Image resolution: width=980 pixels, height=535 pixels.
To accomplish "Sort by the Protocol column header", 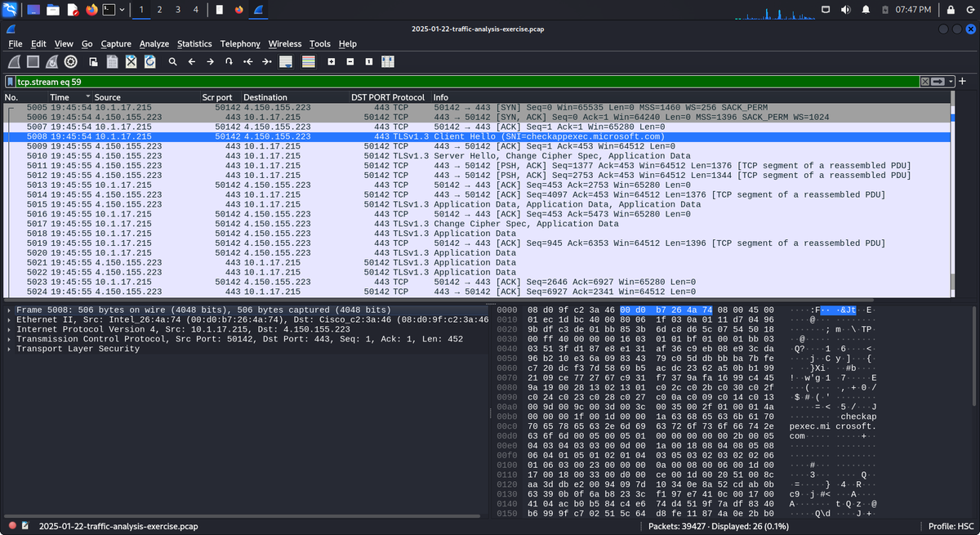I will 411,97.
